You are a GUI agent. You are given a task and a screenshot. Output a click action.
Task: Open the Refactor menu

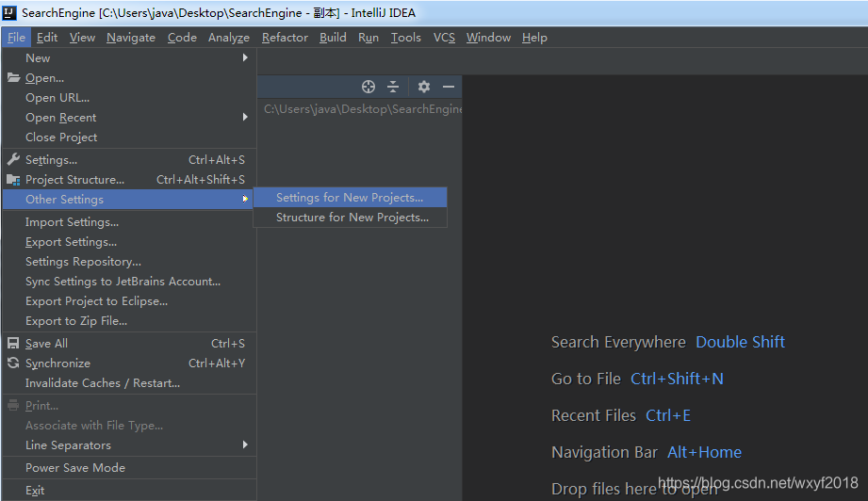285,38
